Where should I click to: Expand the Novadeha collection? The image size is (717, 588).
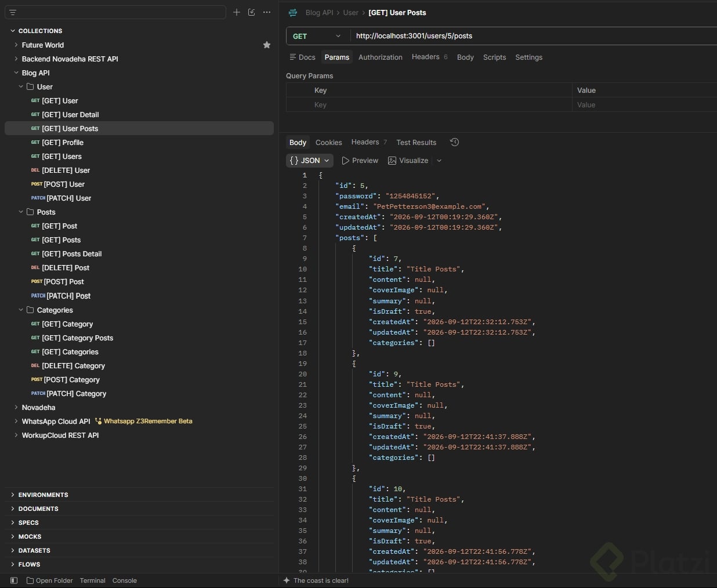click(16, 407)
